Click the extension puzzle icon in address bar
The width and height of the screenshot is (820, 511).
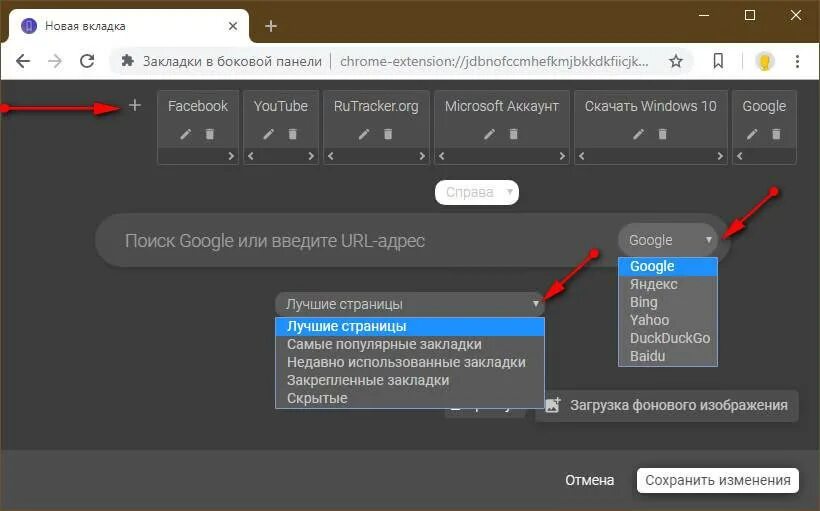click(127, 61)
